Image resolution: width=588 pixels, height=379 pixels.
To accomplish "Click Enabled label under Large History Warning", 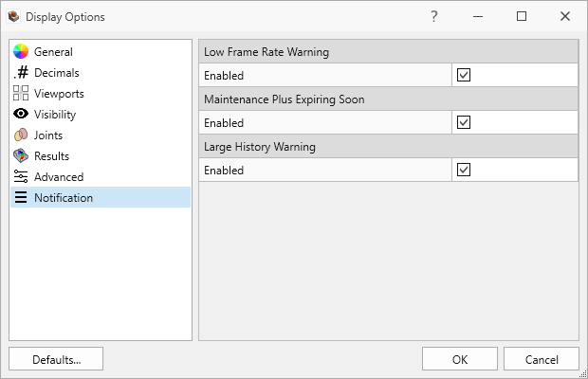I will coord(224,170).
